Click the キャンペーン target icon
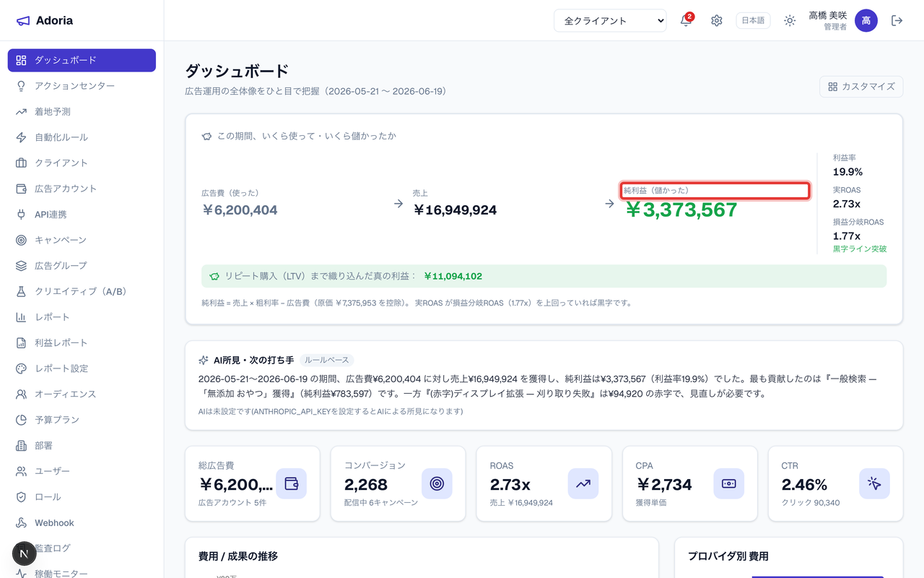 [21, 240]
